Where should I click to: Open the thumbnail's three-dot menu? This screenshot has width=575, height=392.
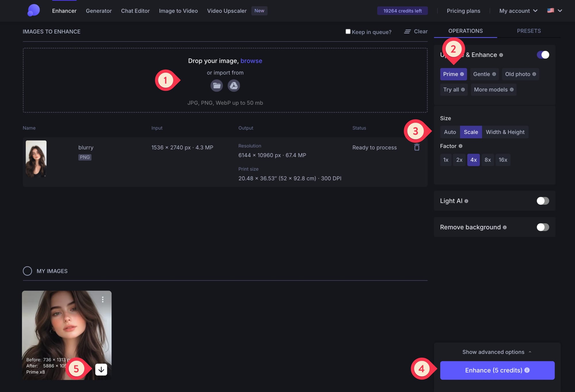103,299
